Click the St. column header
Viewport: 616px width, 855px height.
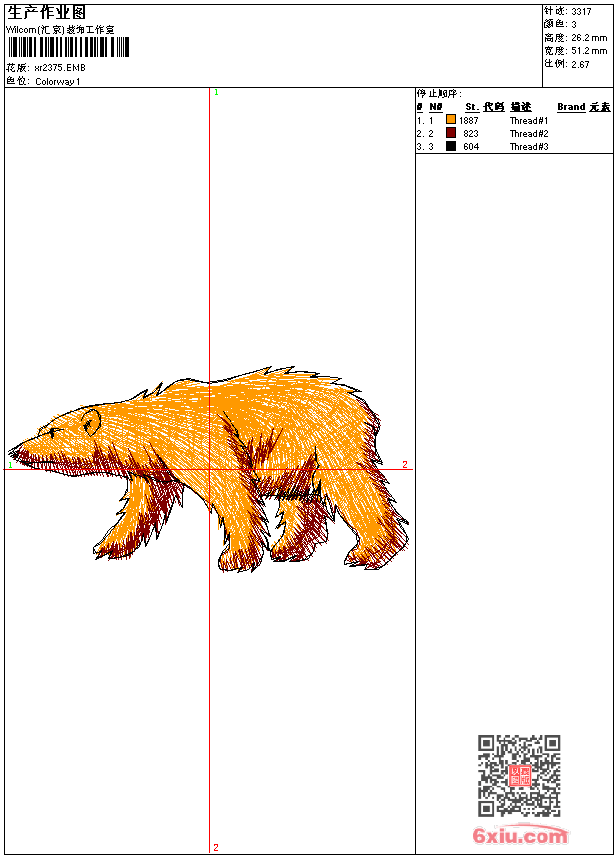pos(472,107)
